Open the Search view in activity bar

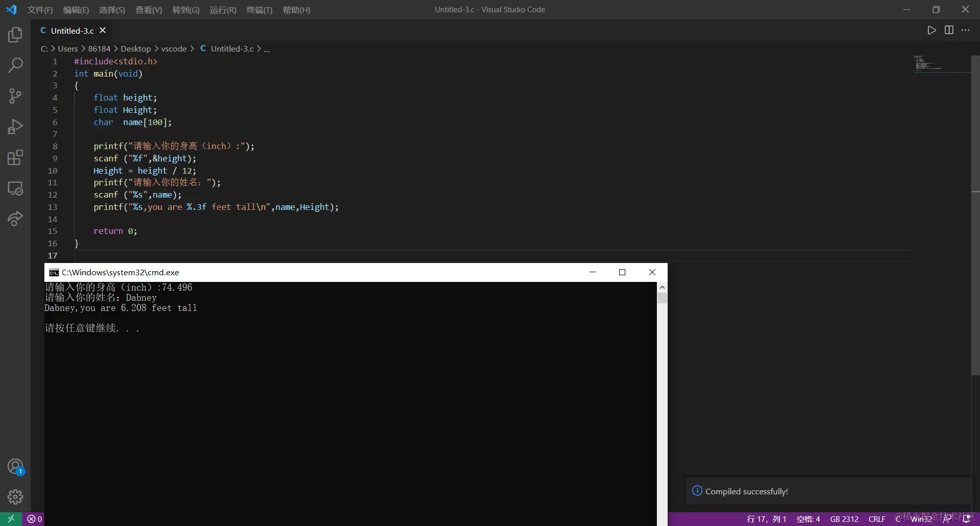click(15, 65)
